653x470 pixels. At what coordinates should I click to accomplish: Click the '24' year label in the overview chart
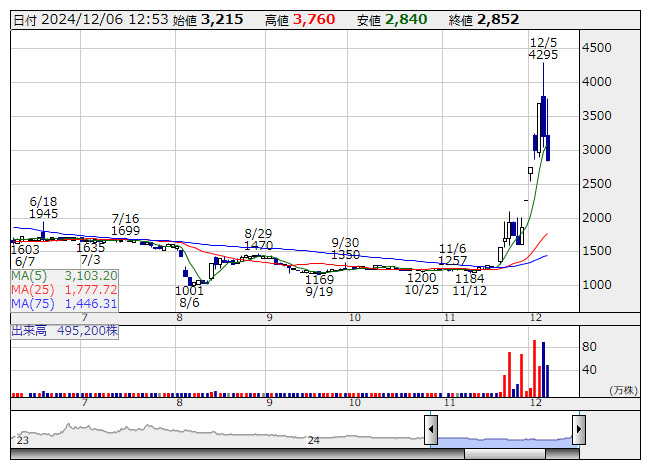pyautogui.click(x=313, y=440)
